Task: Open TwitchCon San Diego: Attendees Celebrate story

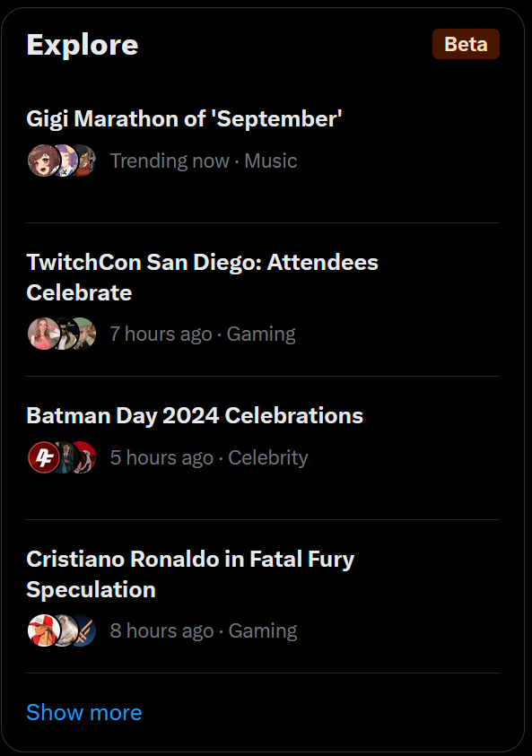Action: (x=202, y=277)
